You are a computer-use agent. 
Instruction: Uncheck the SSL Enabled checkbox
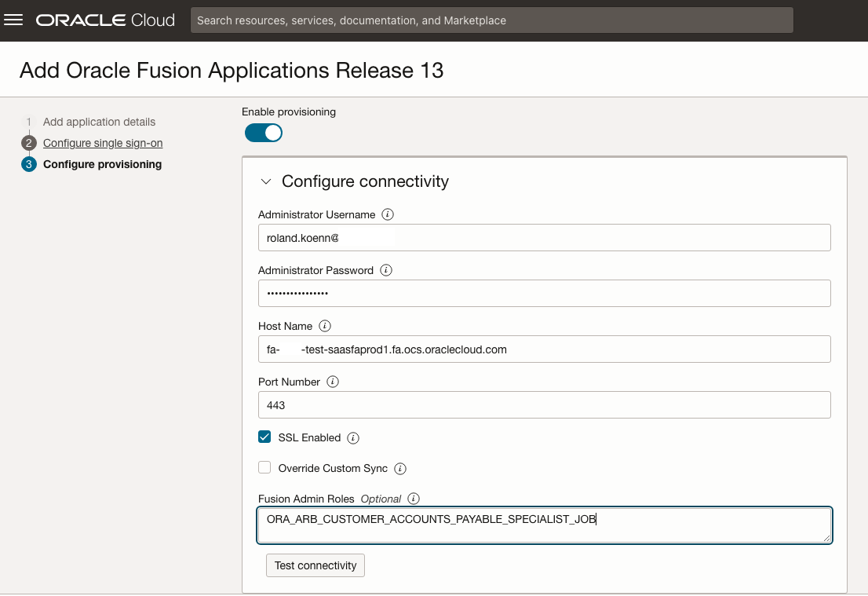[x=264, y=437]
